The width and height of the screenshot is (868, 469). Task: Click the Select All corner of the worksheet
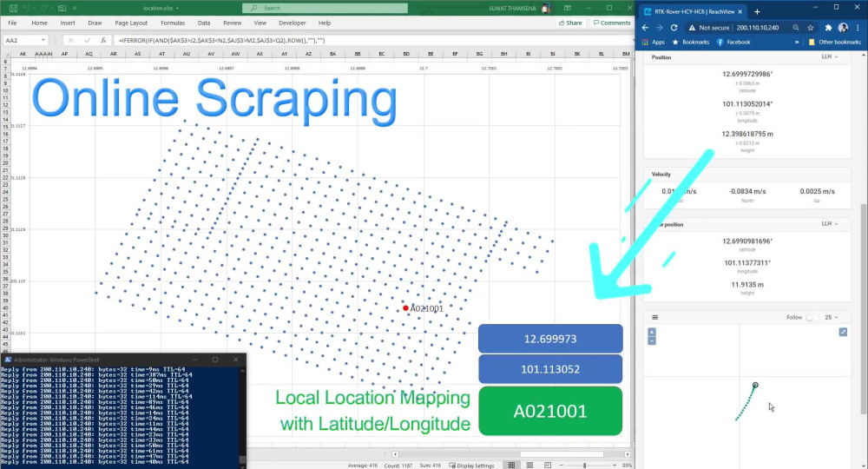tap(5, 54)
